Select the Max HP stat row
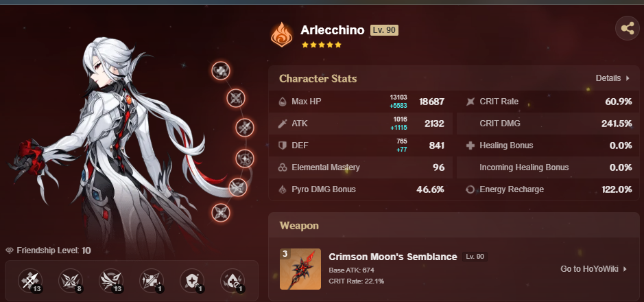This screenshot has width=644, height=302. tap(361, 102)
